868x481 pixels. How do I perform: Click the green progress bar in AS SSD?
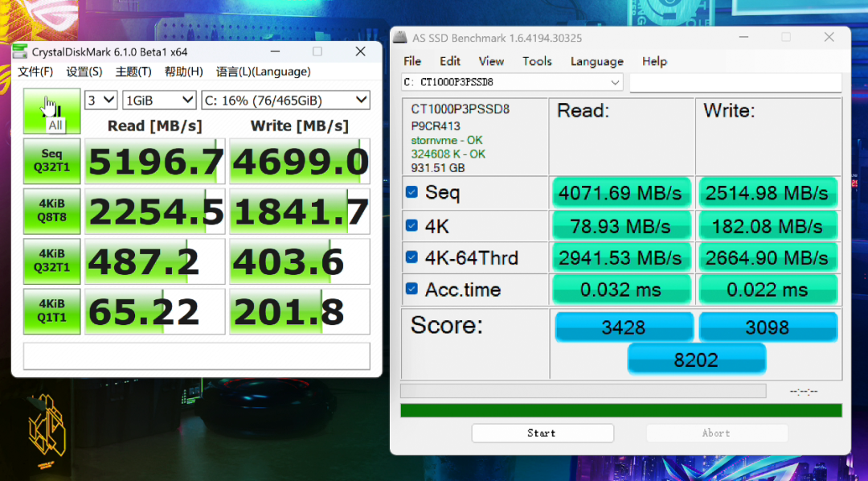[621, 411]
